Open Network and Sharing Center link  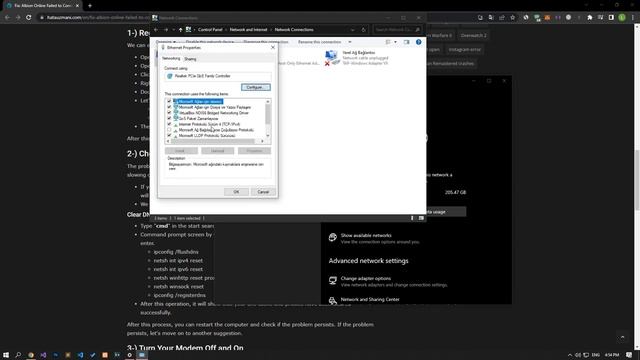click(370, 300)
